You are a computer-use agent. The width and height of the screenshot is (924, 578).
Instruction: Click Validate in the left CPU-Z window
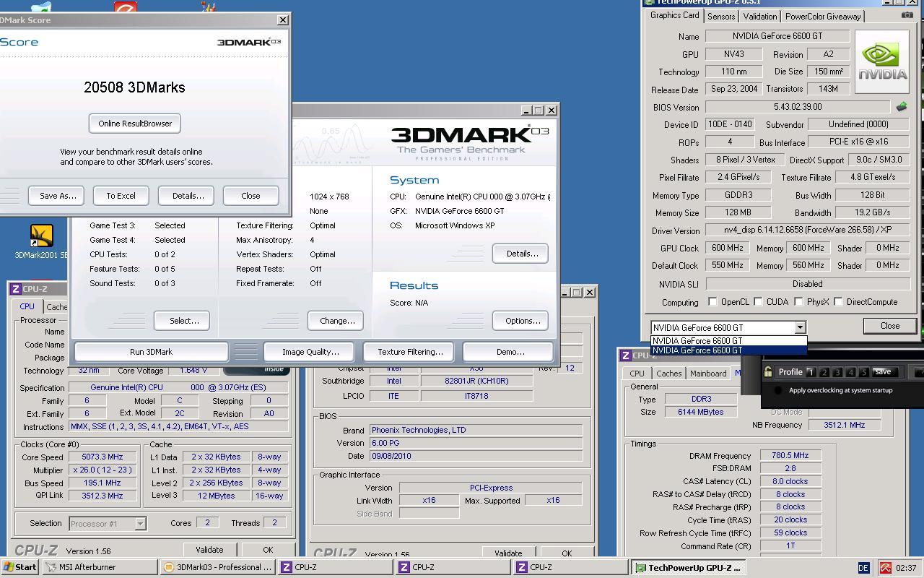tap(209, 550)
